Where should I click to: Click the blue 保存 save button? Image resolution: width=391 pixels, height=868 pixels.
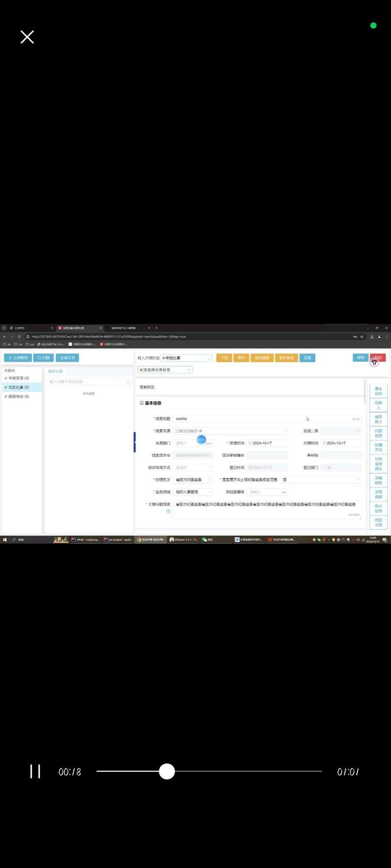point(361,358)
